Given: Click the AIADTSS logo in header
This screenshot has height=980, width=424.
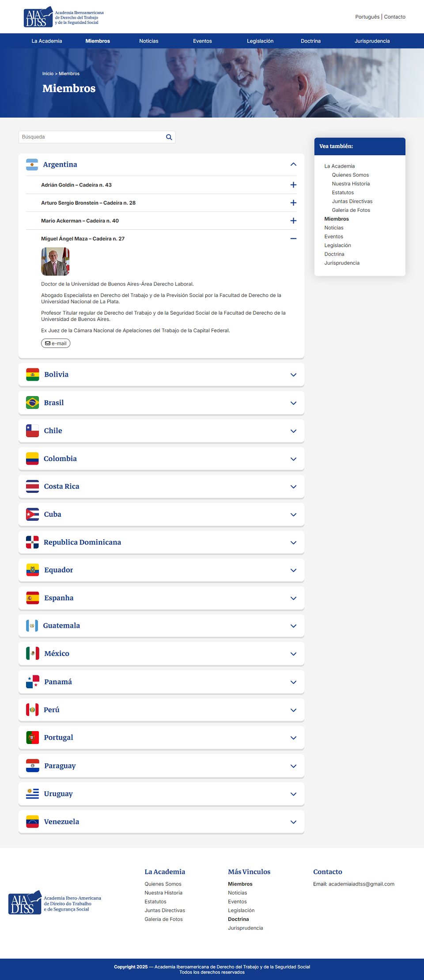Looking at the screenshot, I should pos(64,17).
